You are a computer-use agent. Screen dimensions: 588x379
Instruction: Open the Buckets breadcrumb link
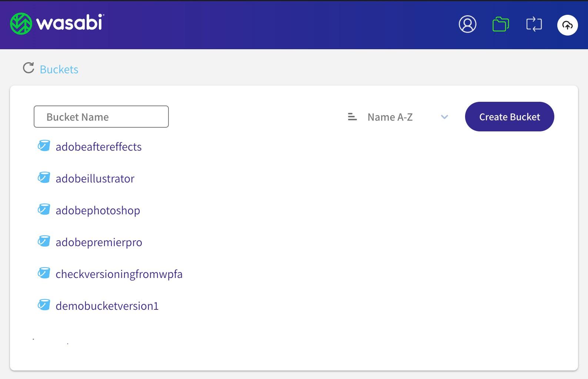pyautogui.click(x=59, y=69)
